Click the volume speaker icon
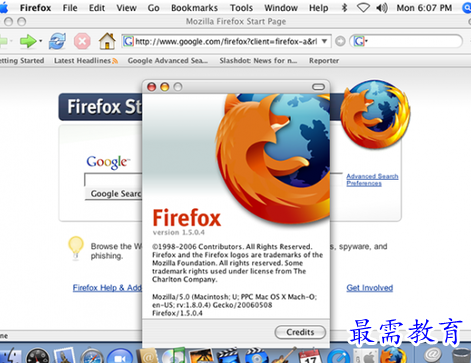Image resolution: width=471 pixels, height=363 pixels. [x=382, y=7]
